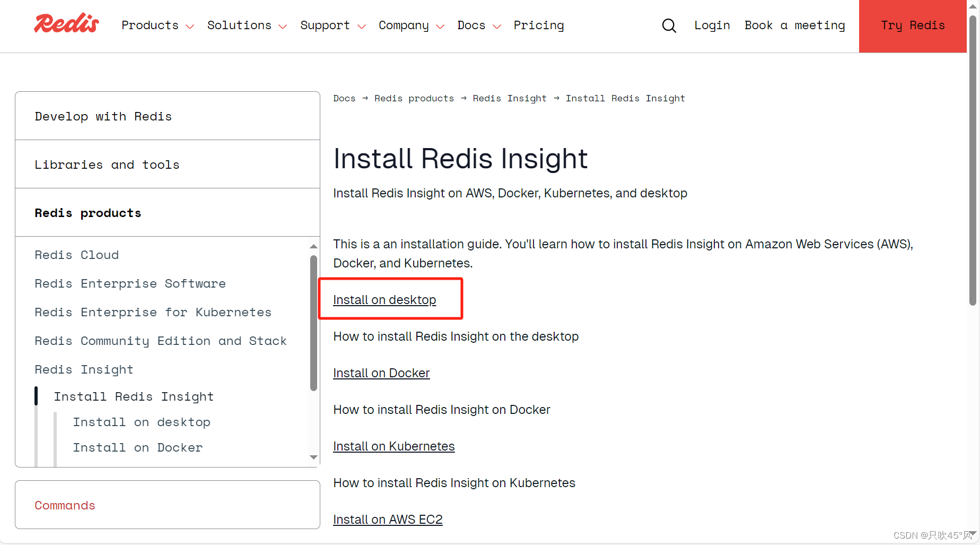Select Install Redis Insight sidebar item
The image size is (980, 545).
coord(134,396)
